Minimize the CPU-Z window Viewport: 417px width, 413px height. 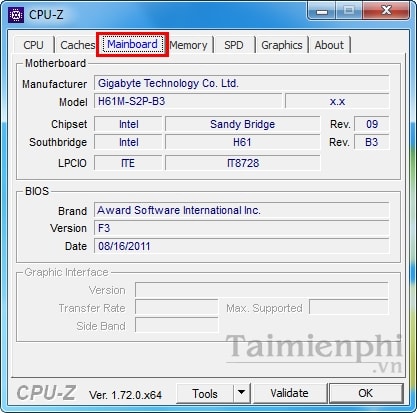(322, 11)
